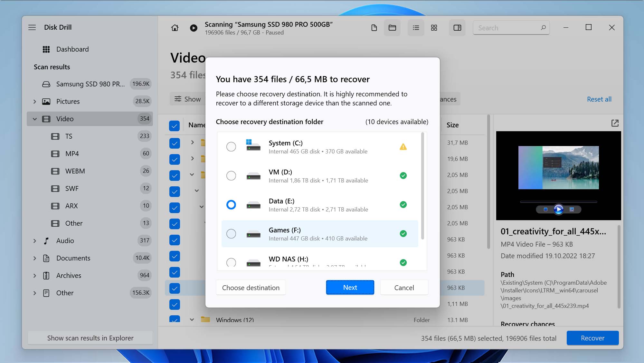This screenshot has height=363, width=644.
Task: Click Cancel in the dialog
Action: click(404, 288)
